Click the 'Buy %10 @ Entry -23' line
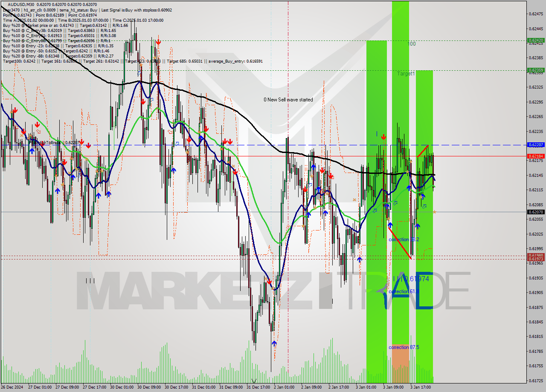This screenshot has width=546, height=392. pos(58,46)
